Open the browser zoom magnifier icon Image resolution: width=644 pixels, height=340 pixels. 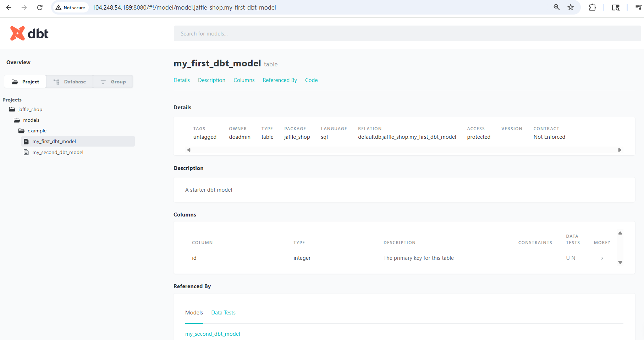[x=557, y=7]
